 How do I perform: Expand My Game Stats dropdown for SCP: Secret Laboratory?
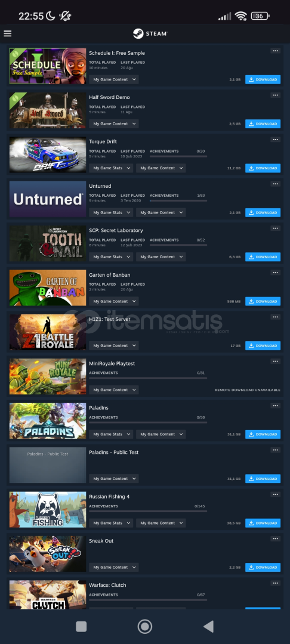tap(111, 256)
